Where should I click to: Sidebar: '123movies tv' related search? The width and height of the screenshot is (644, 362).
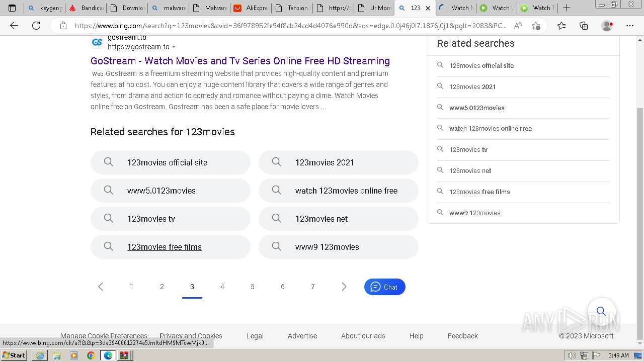[x=523, y=150]
